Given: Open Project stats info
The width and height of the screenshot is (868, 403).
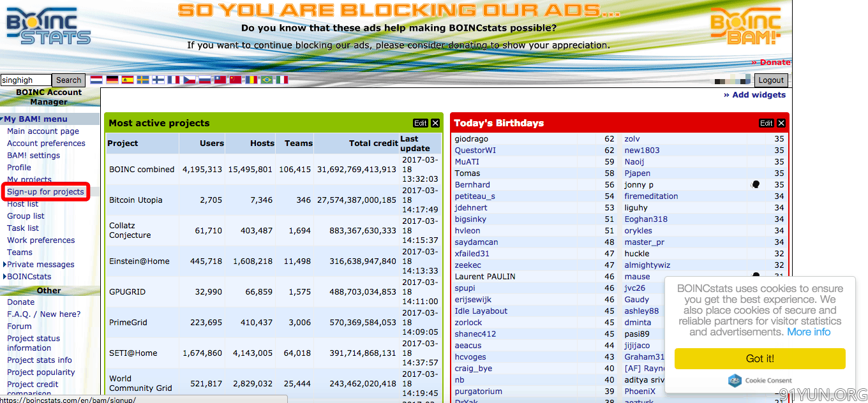Looking at the screenshot, I should click(x=40, y=360).
